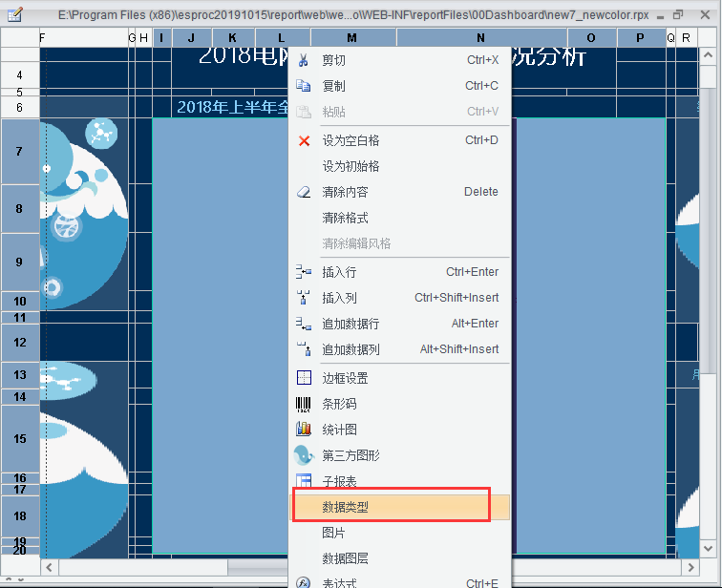Image resolution: width=722 pixels, height=588 pixels.
Task: Select column header F
Action: [x=84, y=38]
